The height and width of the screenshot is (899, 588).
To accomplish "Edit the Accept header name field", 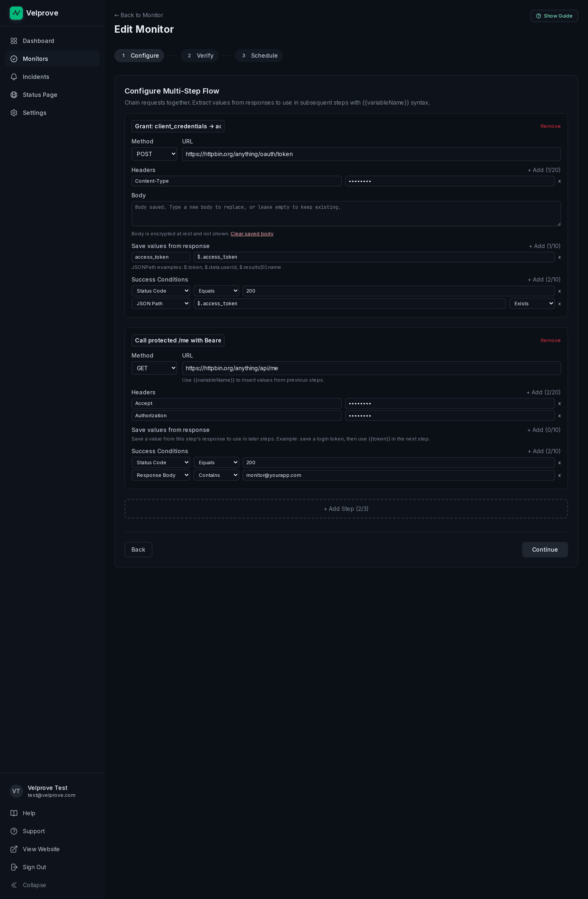I will (236, 403).
